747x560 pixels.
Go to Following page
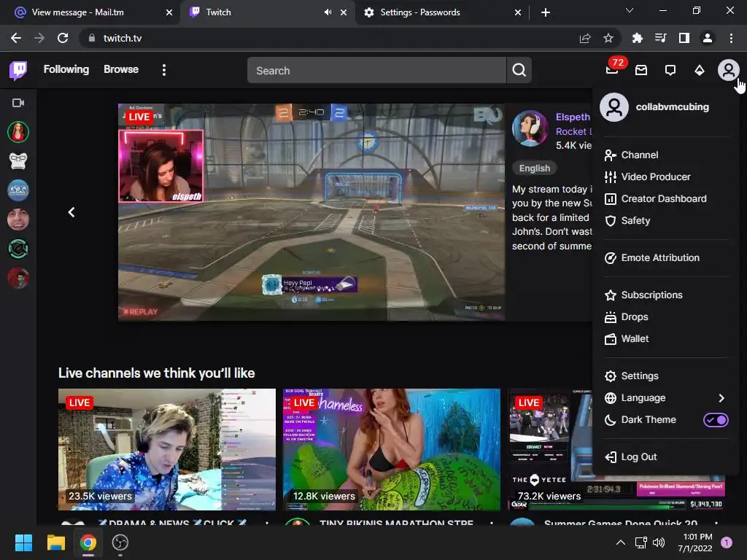(66, 69)
